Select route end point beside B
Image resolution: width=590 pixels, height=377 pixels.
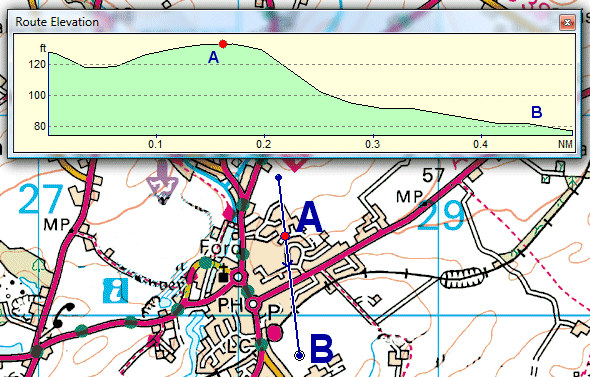click(x=299, y=355)
